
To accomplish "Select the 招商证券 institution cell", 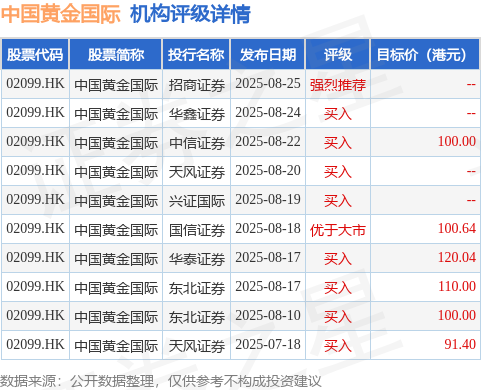I will 196,84.
